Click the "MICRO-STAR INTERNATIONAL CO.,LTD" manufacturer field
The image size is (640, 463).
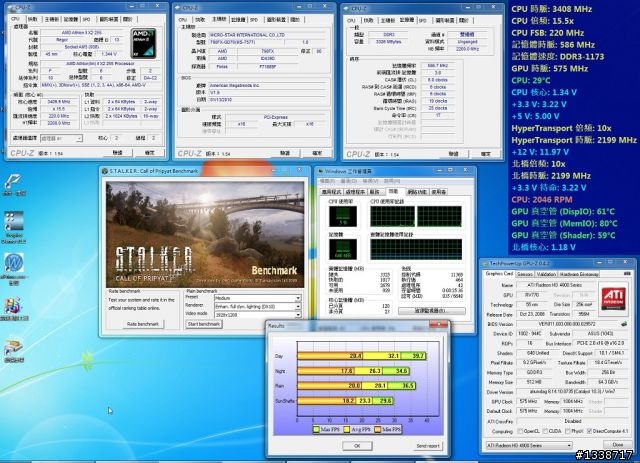point(267,35)
